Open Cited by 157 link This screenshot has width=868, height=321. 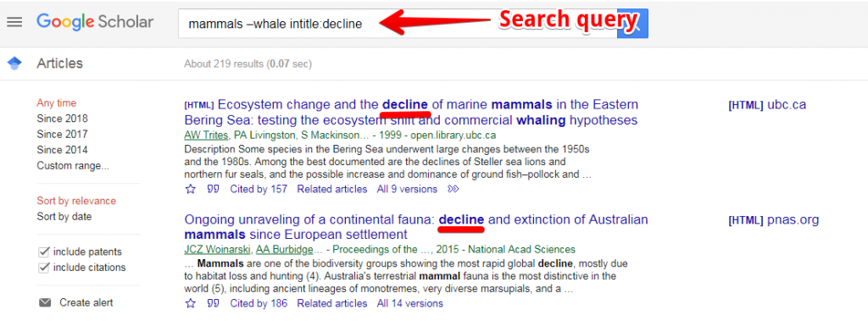pyautogui.click(x=259, y=189)
